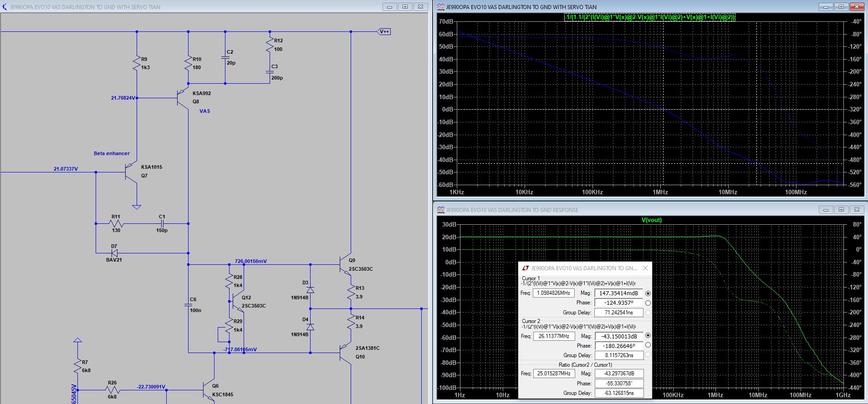The image size is (868, 404).
Task: Select the C1 150p capacitor symbol
Action: click(162, 223)
